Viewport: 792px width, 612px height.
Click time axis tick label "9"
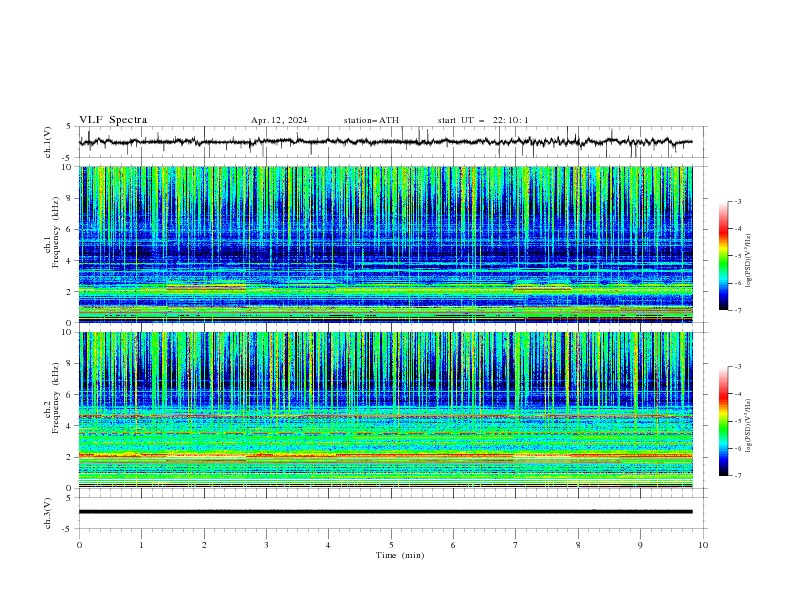coord(640,545)
